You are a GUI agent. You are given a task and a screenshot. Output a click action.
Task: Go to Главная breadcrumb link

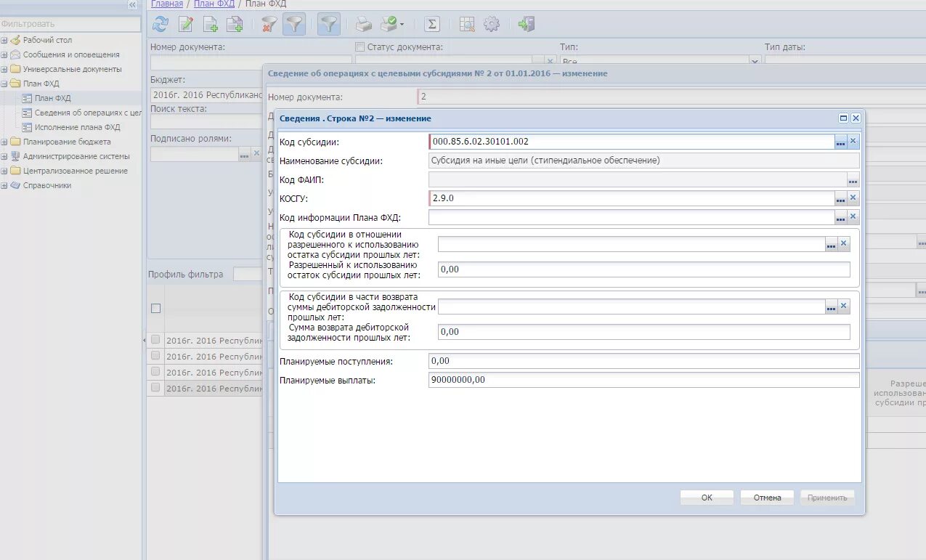click(x=167, y=4)
